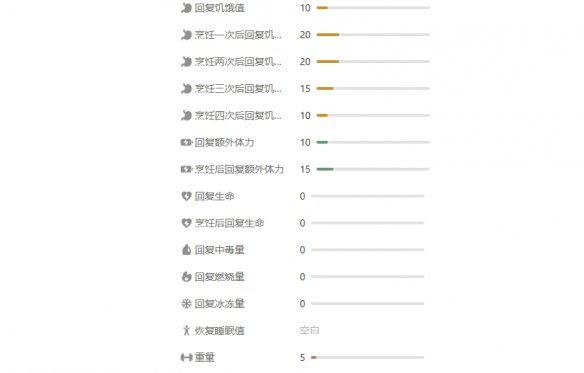The image size is (584, 373).
Task: Click the value 15 beside 烹饪后回复额外体力
Action: (305, 169)
